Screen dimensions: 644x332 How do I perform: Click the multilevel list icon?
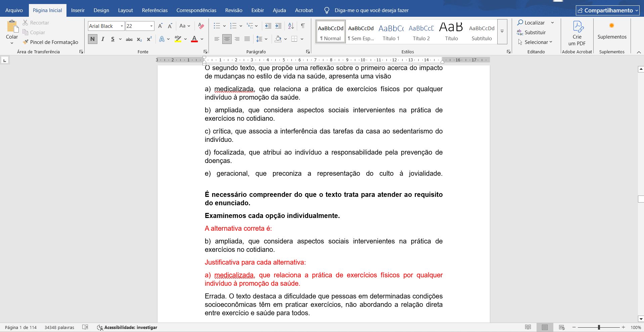250,26
